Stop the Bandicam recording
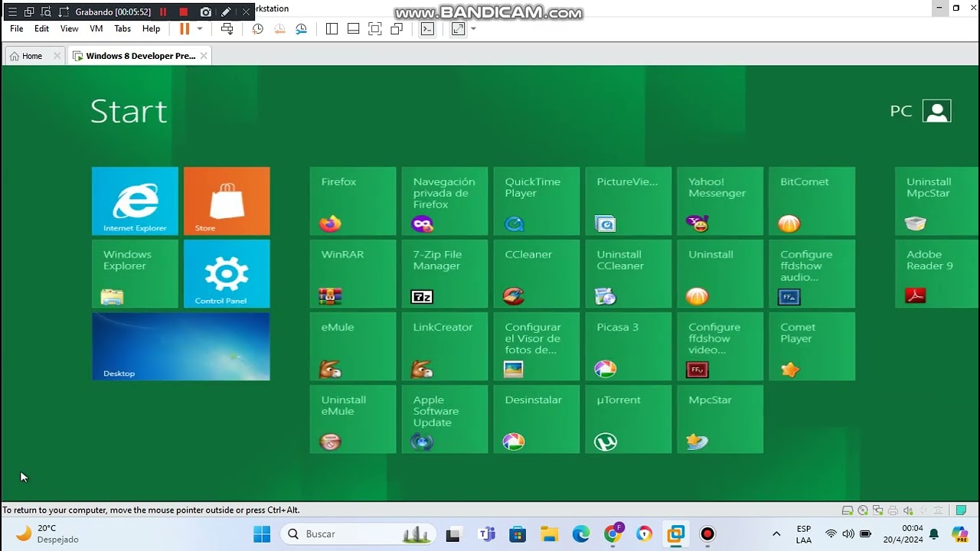Viewport: 980px width, 551px height. [x=184, y=12]
